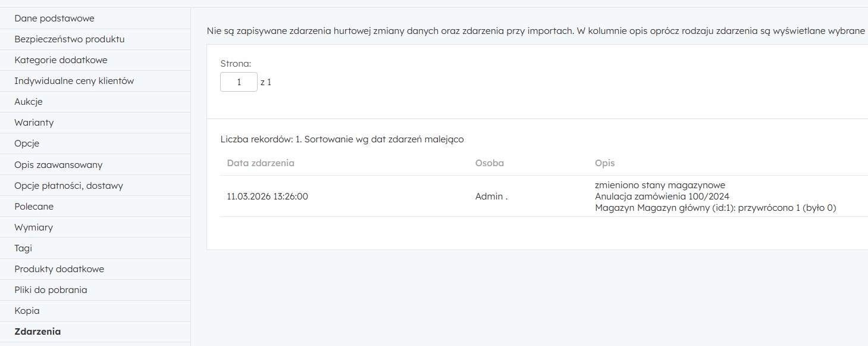Open Indywidualne ceny klientów section
The width and height of the screenshot is (868, 346).
coord(74,81)
